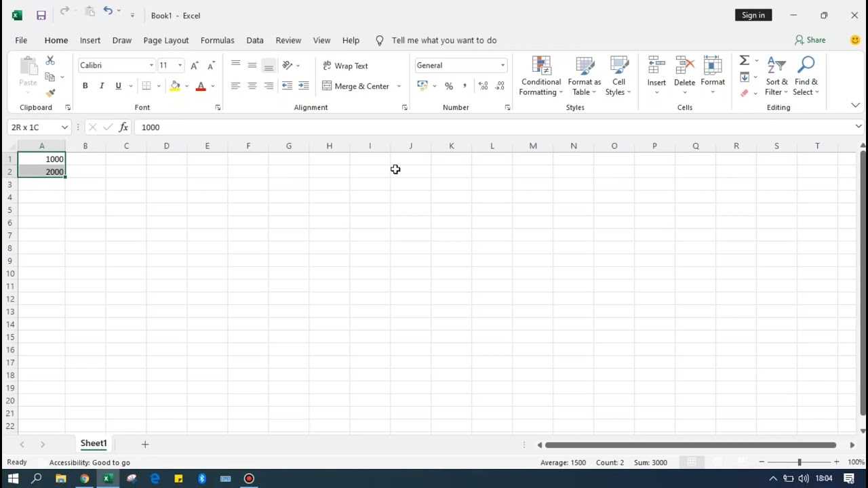Save the workbook with the floppy disk icon
Screen dimensions: 868x488
coord(41,15)
